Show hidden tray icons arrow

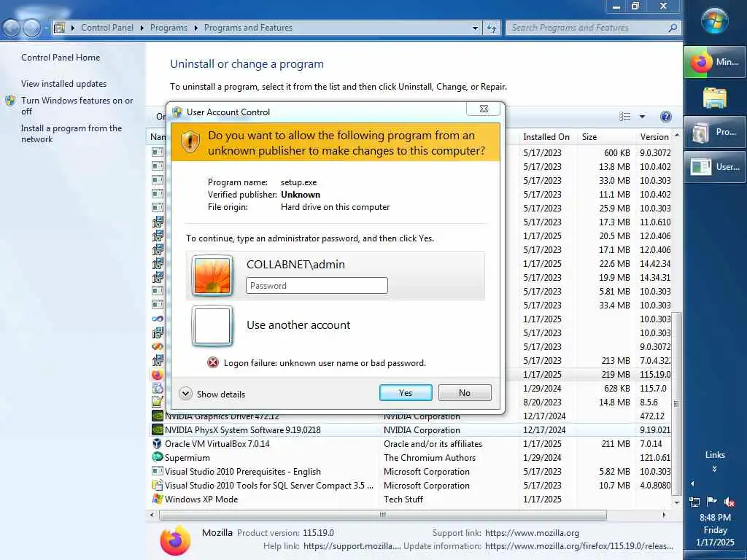692,484
